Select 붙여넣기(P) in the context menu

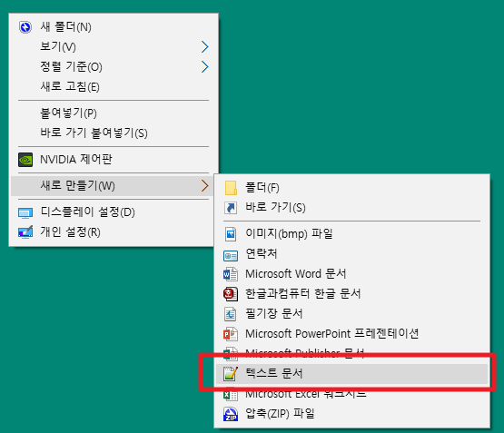[114, 113]
